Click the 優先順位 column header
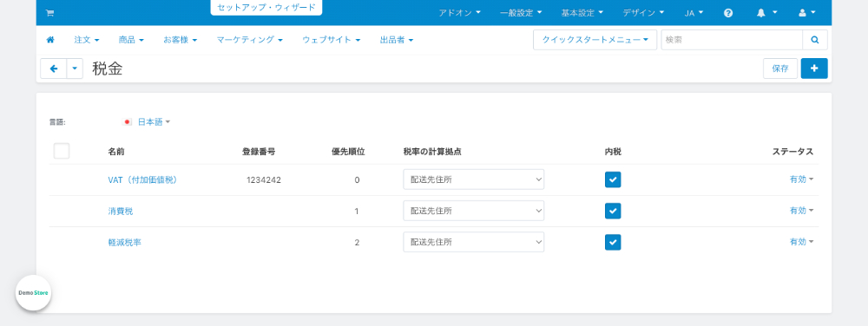 click(x=348, y=152)
